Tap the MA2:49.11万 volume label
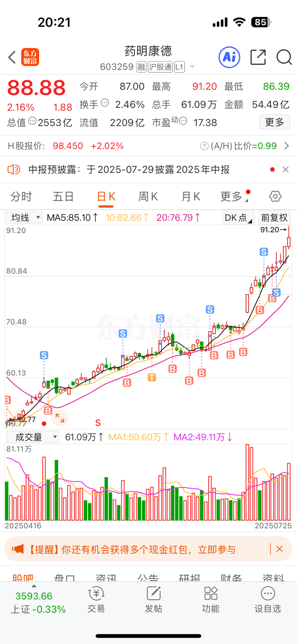The image size is (297, 644). pos(203,437)
